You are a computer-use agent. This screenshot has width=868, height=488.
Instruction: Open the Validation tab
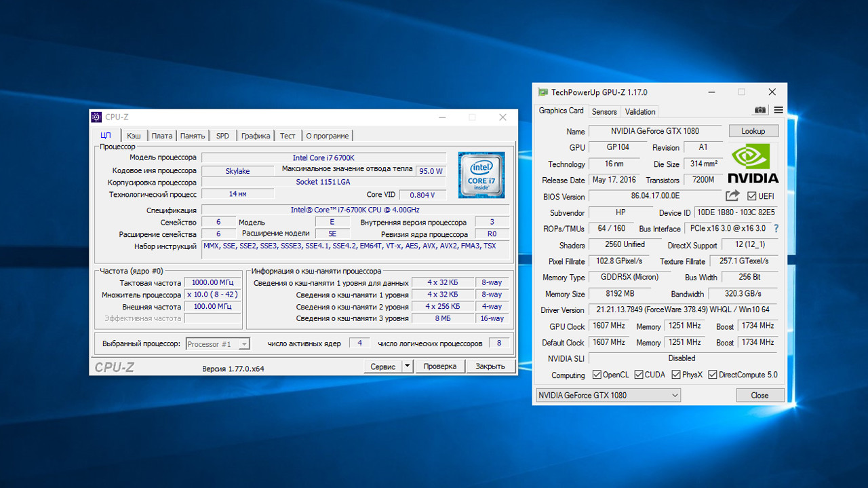pyautogui.click(x=640, y=112)
